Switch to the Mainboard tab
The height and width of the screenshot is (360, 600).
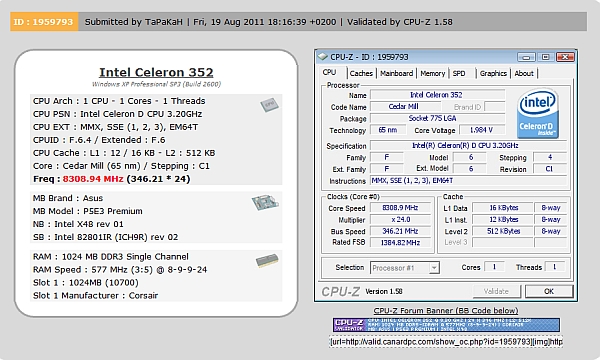[x=396, y=73]
